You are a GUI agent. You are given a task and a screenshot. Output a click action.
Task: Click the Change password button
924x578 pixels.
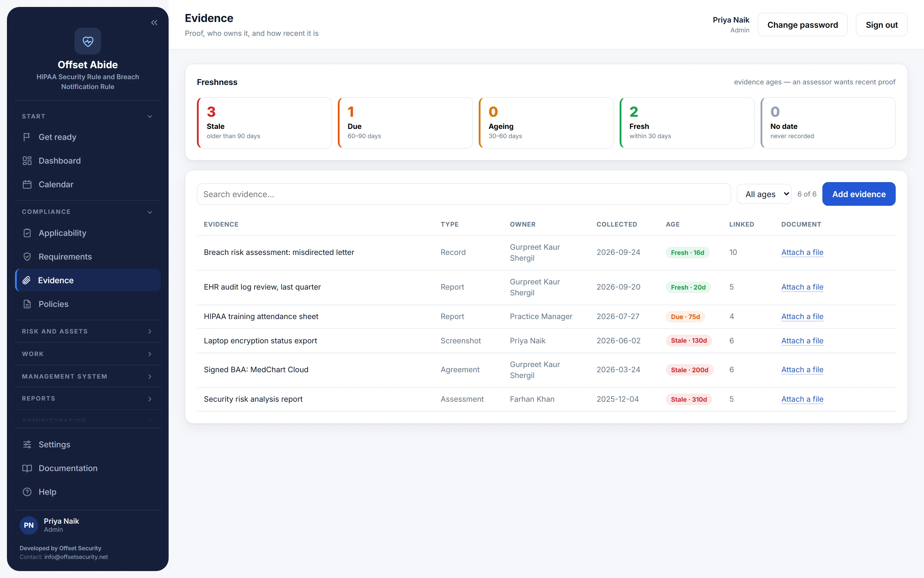tap(803, 25)
